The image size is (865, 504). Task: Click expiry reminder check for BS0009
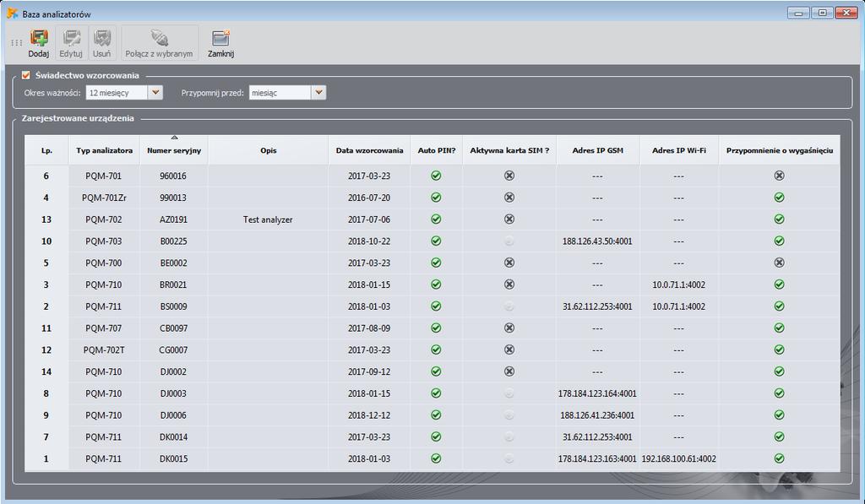click(x=779, y=306)
